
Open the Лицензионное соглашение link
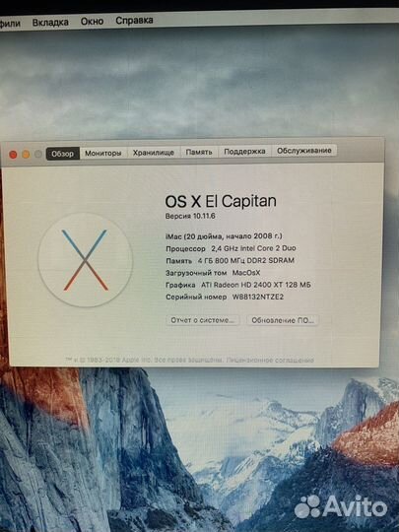click(270, 360)
